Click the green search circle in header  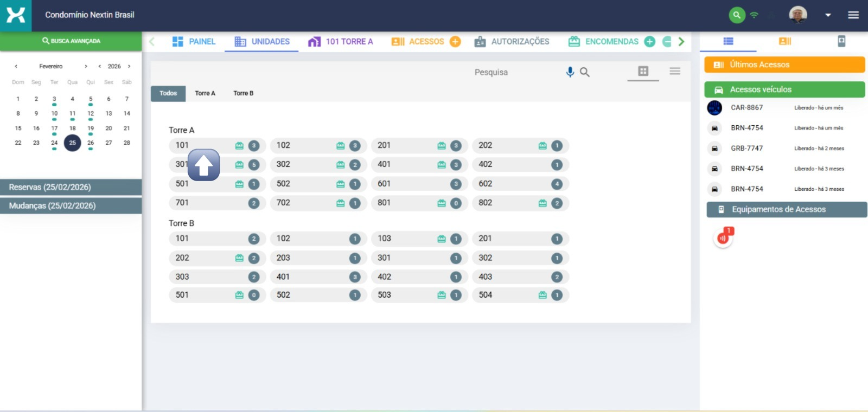tap(736, 15)
